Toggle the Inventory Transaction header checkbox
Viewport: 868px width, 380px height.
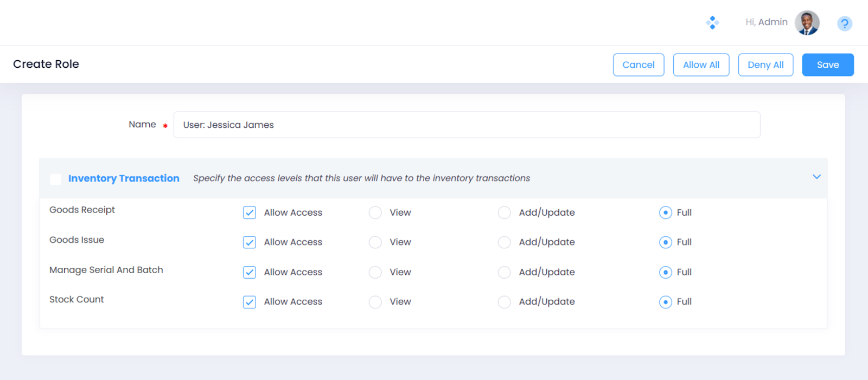[55, 179]
